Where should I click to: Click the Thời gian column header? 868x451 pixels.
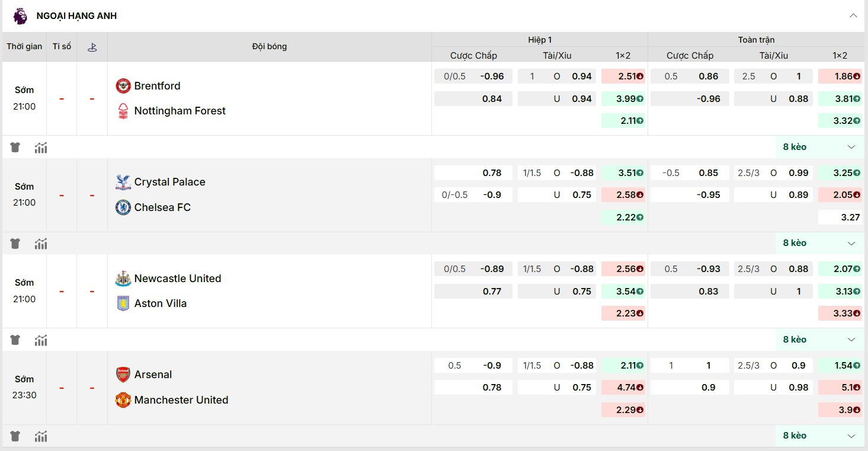tap(24, 46)
